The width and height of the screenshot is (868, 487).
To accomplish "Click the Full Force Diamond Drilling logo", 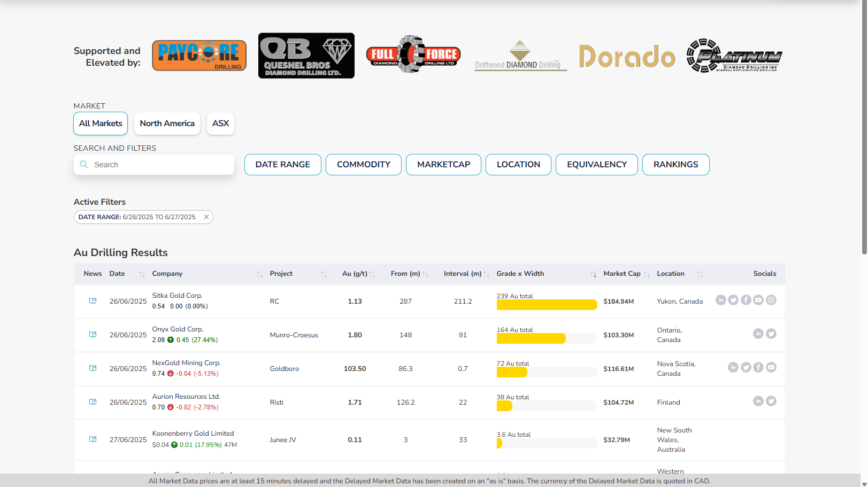I will 413,55.
